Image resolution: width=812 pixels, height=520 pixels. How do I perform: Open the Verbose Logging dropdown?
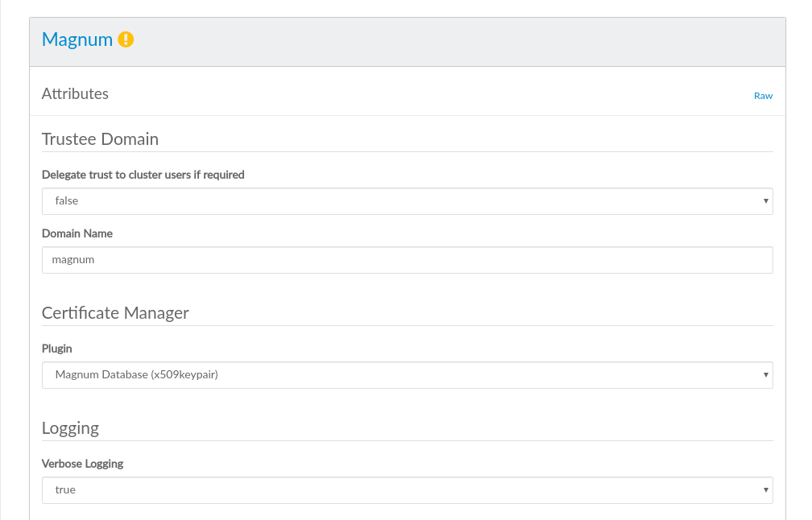pyautogui.click(x=407, y=490)
